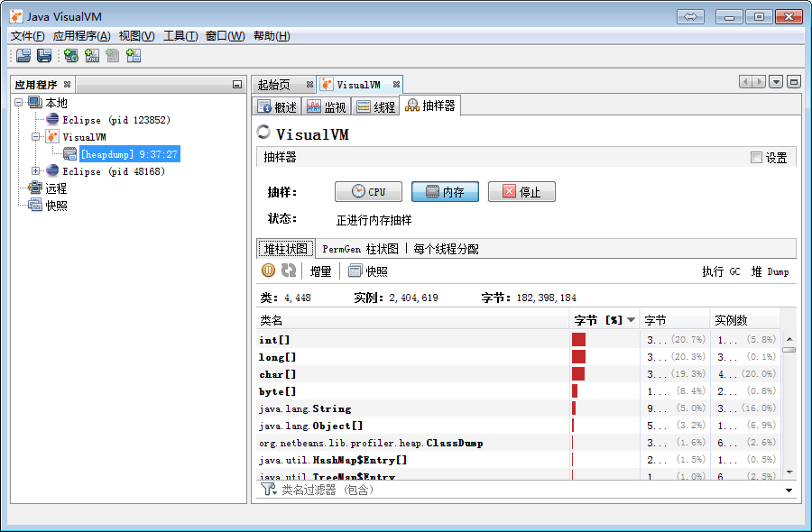Click the table scrollbar up arrow
This screenshot has width=812, height=532.
point(789,339)
